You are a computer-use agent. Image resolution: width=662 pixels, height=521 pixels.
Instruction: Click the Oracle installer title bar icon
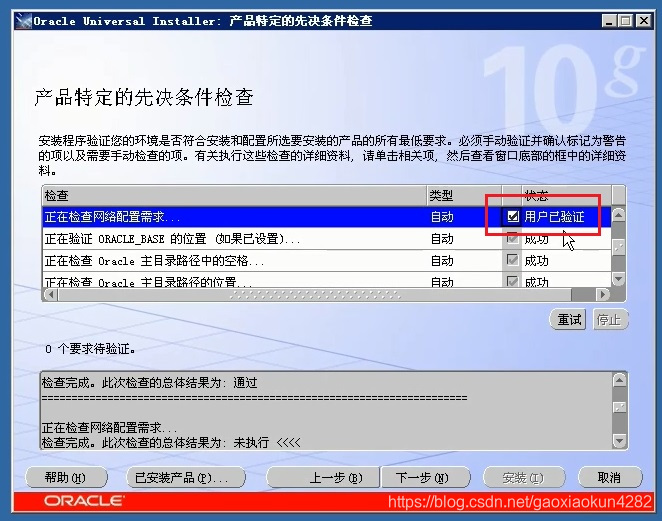click(x=24, y=21)
